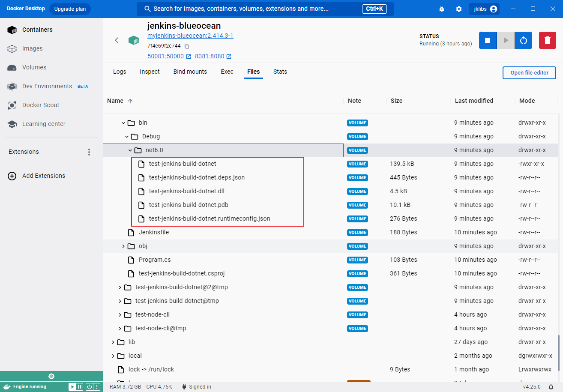563x392 pixels.
Task: Expand the local folder
Action: (x=113, y=356)
